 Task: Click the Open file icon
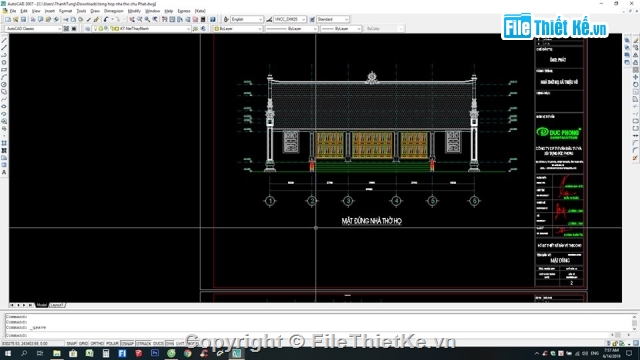(x=16, y=19)
